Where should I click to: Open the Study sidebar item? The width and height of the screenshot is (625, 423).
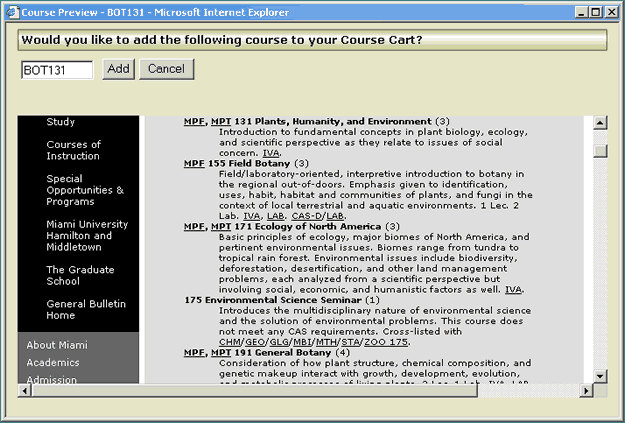[x=60, y=122]
